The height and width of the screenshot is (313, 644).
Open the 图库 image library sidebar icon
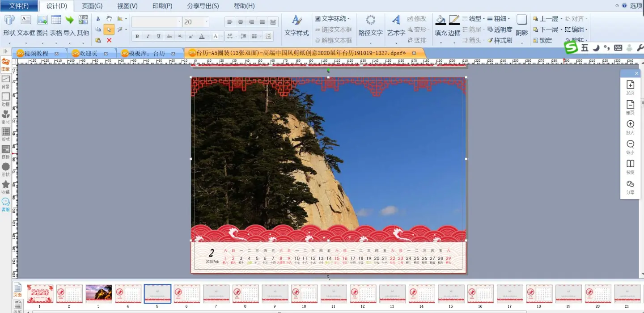pyautogui.click(x=5, y=65)
